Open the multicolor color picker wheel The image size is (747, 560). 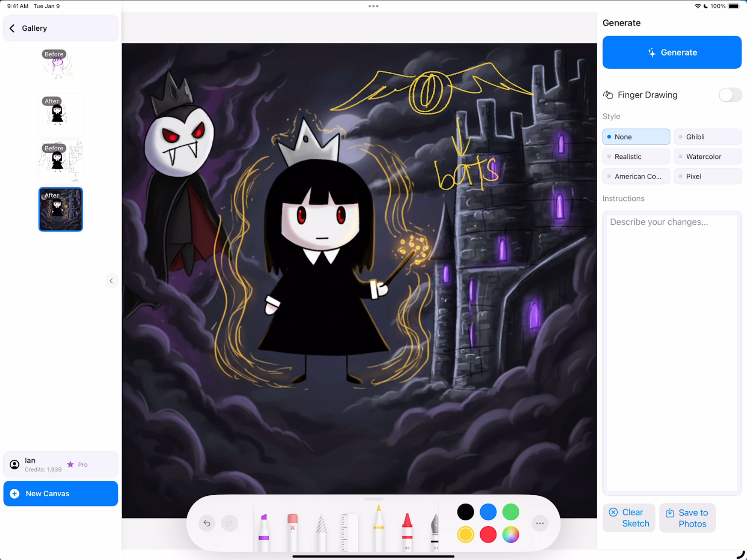[x=510, y=535]
